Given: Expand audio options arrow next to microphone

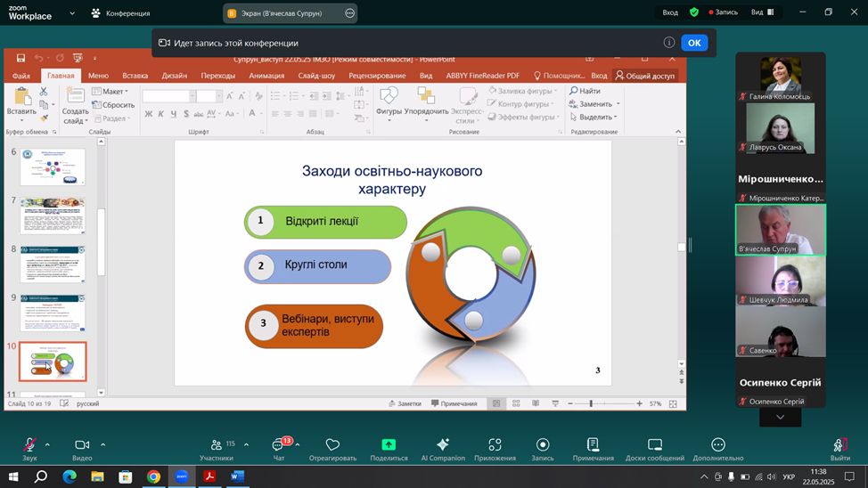Looking at the screenshot, I should [47, 444].
